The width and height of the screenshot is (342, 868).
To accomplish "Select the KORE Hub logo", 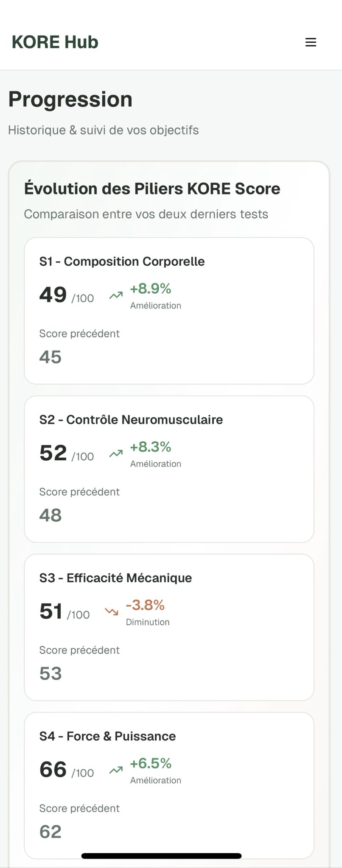I will (x=55, y=42).
